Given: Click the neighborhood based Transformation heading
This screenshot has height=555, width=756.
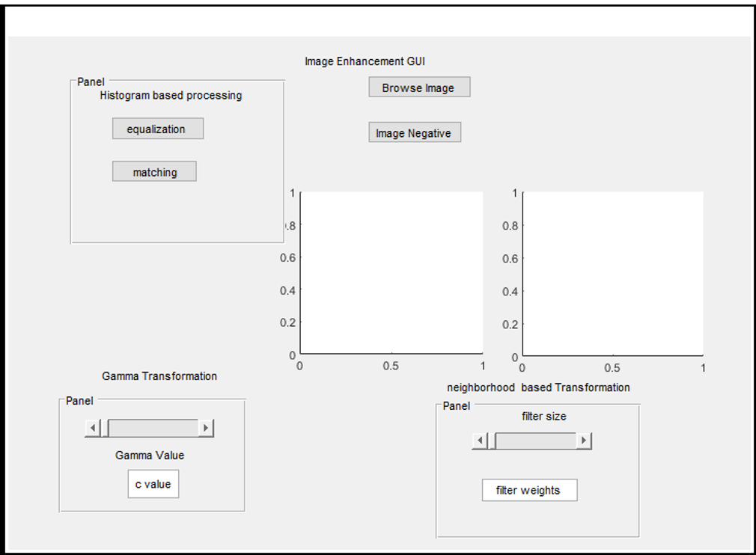Looking at the screenshot, I should 537,387.
